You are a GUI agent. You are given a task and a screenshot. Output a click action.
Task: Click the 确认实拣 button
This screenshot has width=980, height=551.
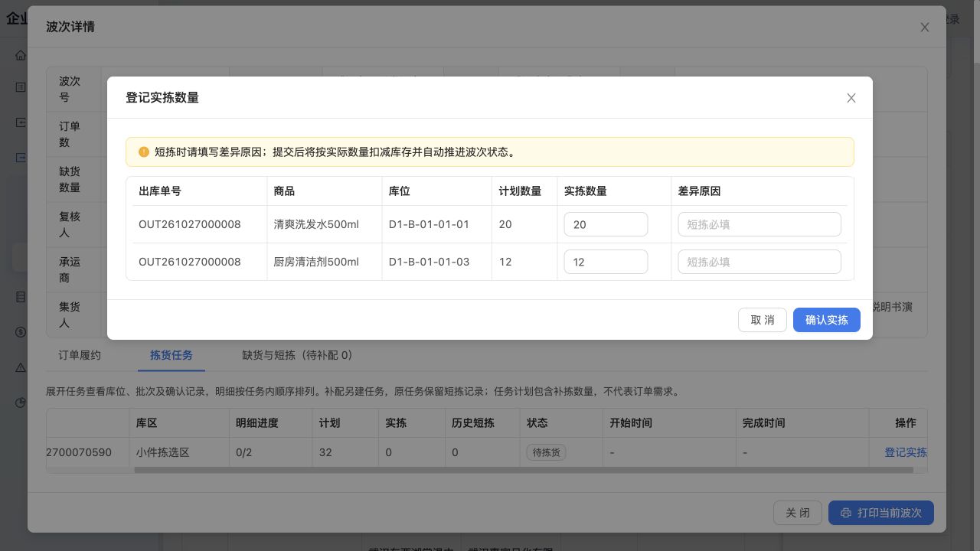[x=827, y=320]
